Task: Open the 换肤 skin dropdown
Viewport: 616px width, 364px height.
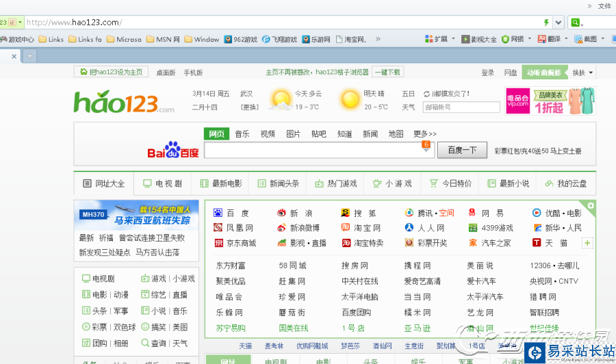Action: pos(582,73)
